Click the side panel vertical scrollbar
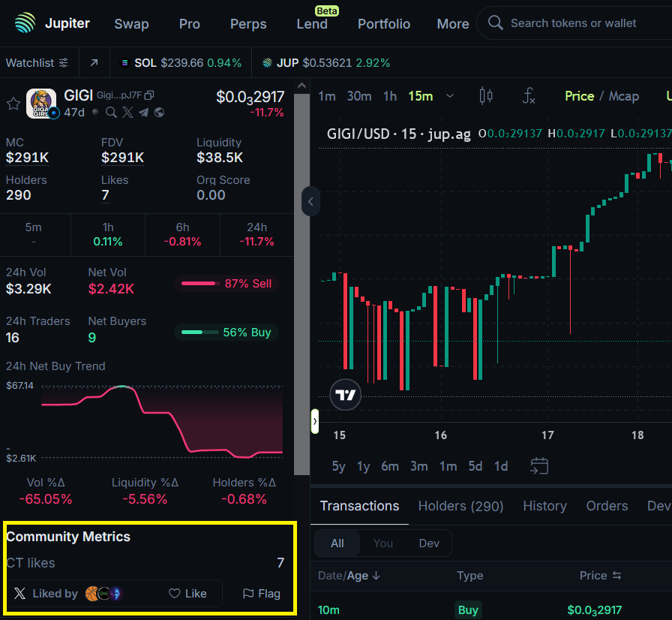Viewport: 672px width, 620px height. click(x=301, y=284)
